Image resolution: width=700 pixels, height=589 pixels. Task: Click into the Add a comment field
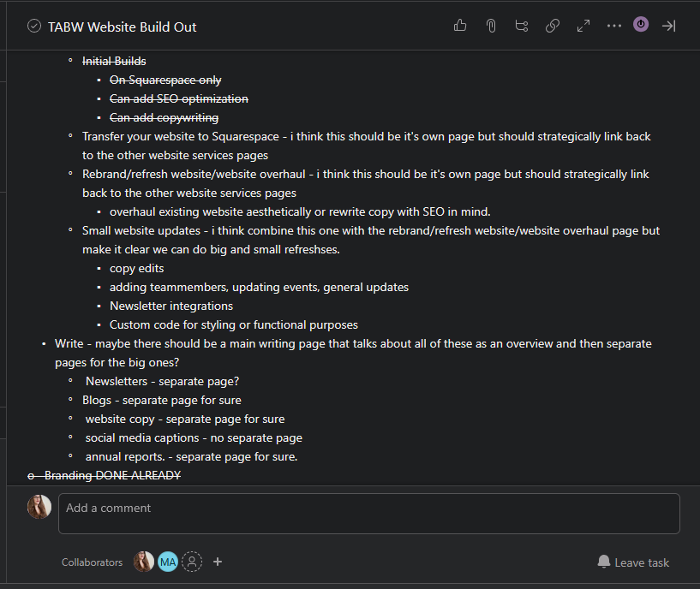(x=368, y=513)
